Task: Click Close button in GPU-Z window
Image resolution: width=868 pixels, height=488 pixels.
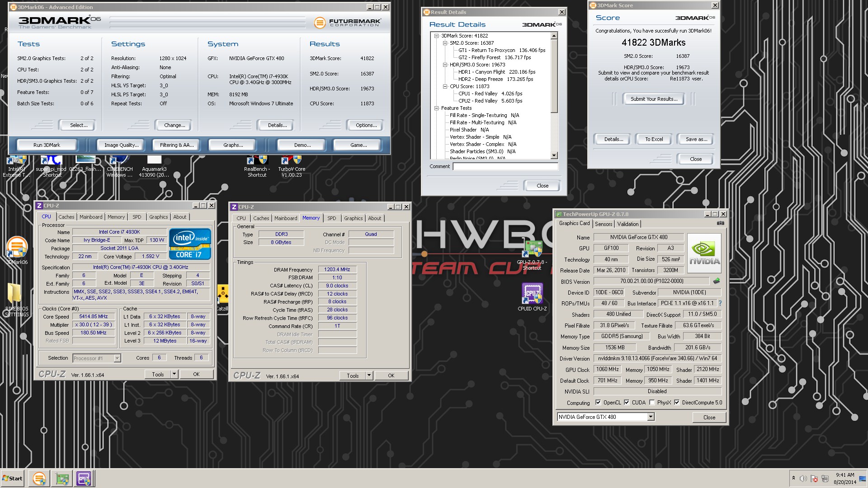Action: coord(709,417)
